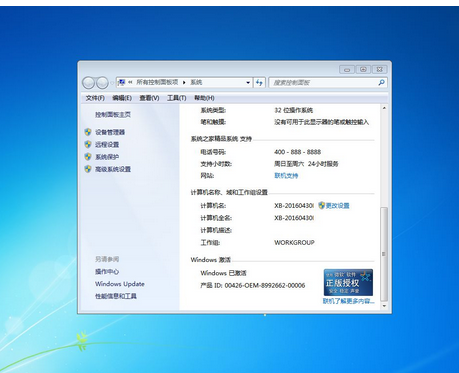Click 所有控制面板项 breadcrumb in address bar
Image resolution: width=459 pixels, height=373 pixels.
157,82
